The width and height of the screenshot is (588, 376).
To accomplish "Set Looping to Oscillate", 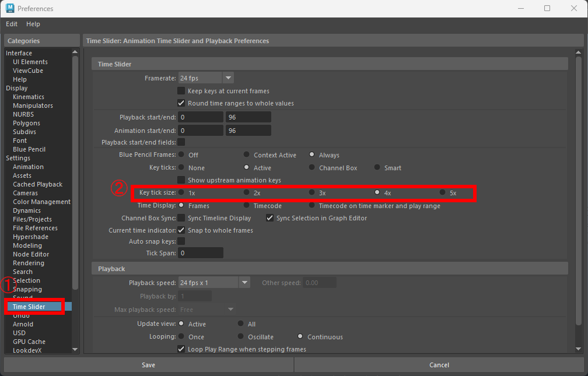I will [x=242, y=337].
